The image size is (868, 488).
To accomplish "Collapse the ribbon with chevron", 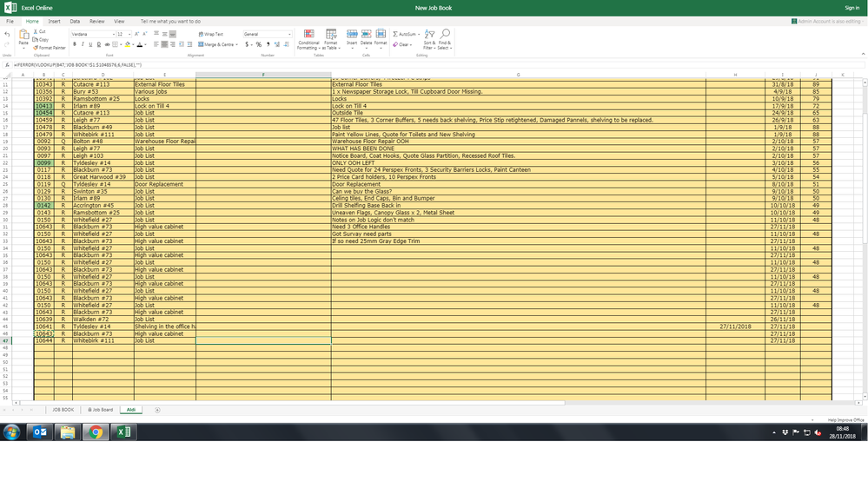I will 863,54.
